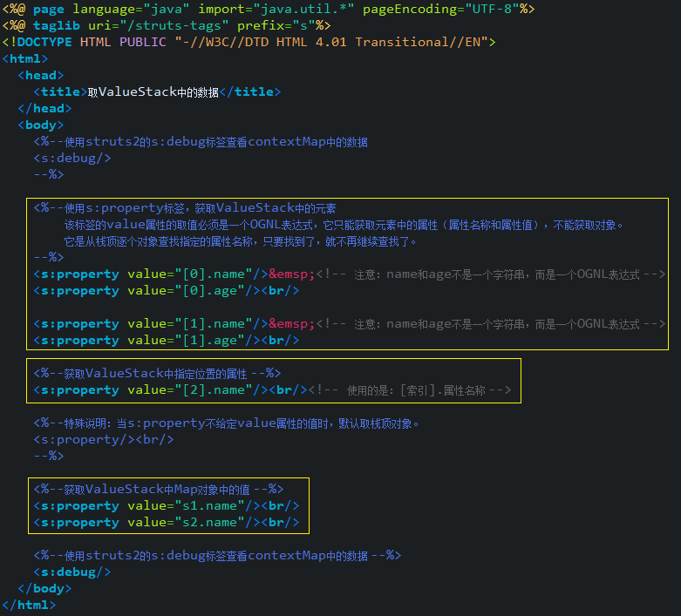Click the language="java" attribute
The width and height of the screenshot is (681, 616).
pos(131,9)
